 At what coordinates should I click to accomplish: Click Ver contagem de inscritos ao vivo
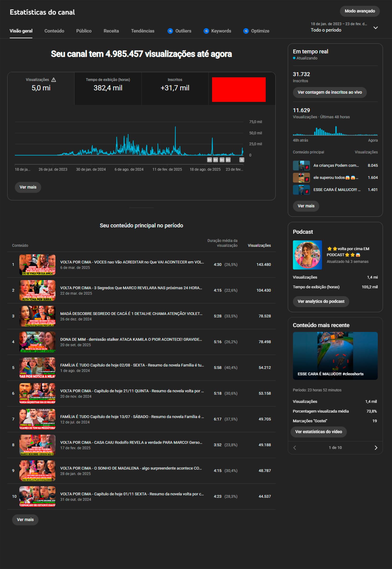330,92
